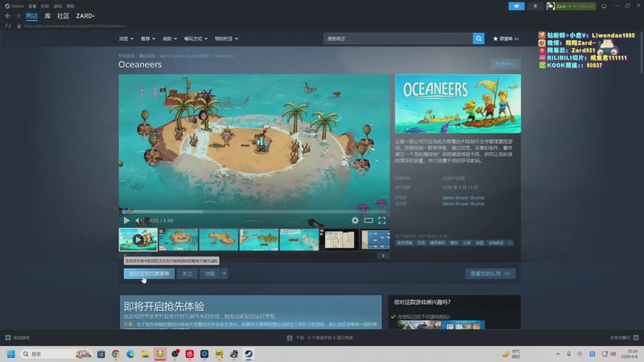Open the notifications bell
This screenshot has width=644, height=362.
(x=535, y=6)
